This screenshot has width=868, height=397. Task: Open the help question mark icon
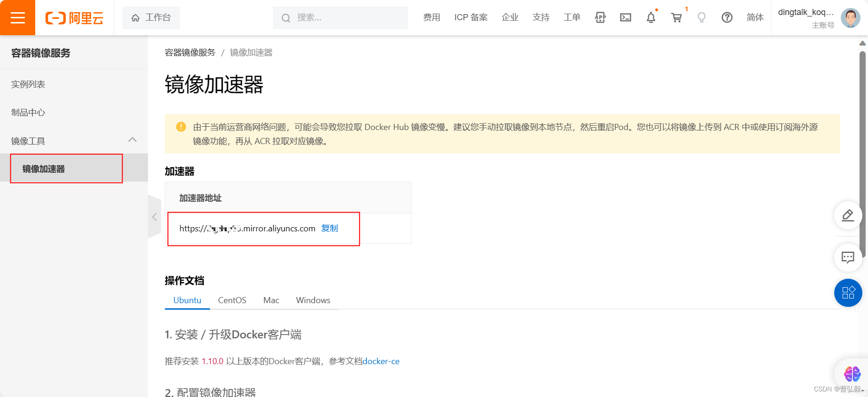(727, 17)
